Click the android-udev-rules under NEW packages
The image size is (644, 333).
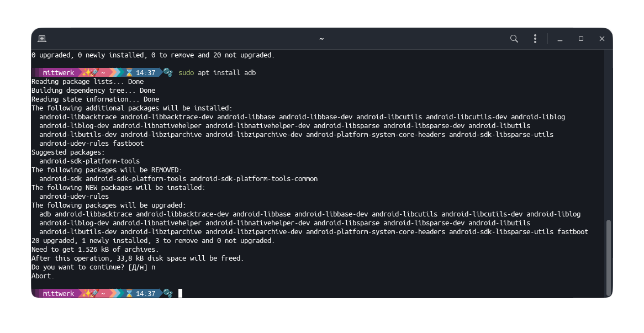(x=74, y=196)
